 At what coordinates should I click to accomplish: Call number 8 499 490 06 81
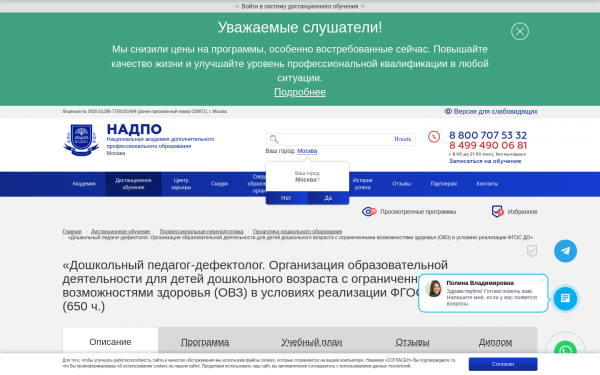pyautogui.click(x=488, y=145)
